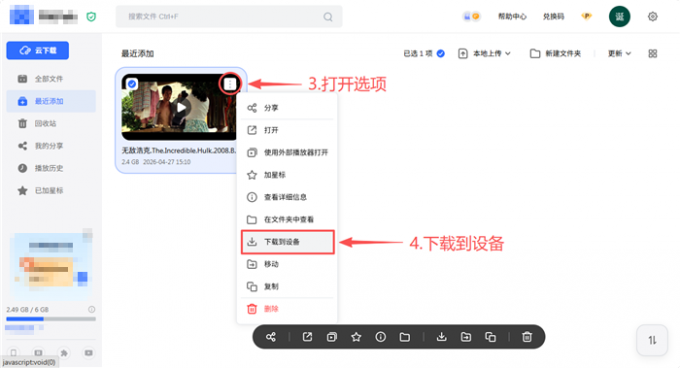
Task: Choose Open (打开) in context menu
Action: click(287, 130)
